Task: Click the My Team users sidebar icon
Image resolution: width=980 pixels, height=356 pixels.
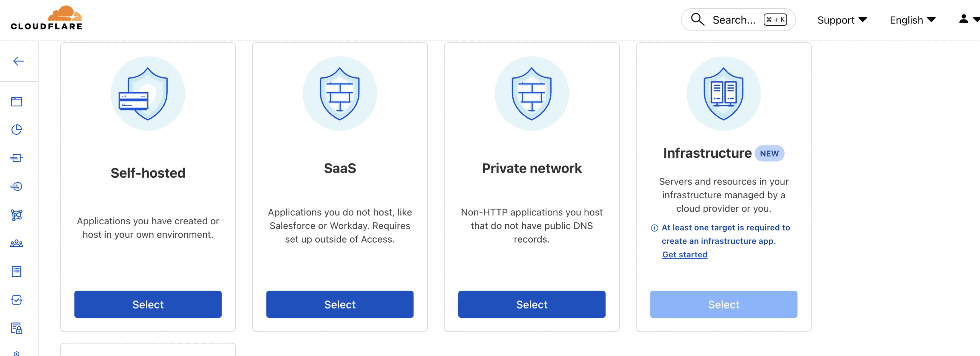Action: click(x=16, y=243)
